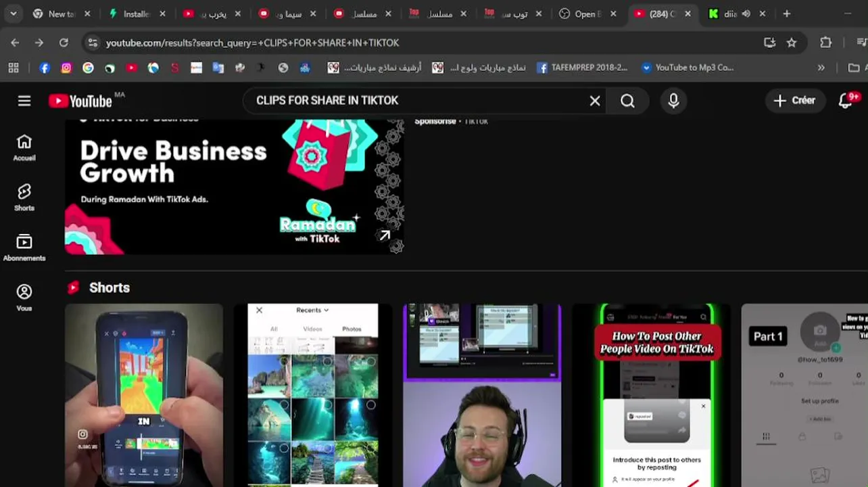Screen dimensions: 868x487
Task: Run the search with magnifier button
Action: pyautogui.click(x=628, y=101)
